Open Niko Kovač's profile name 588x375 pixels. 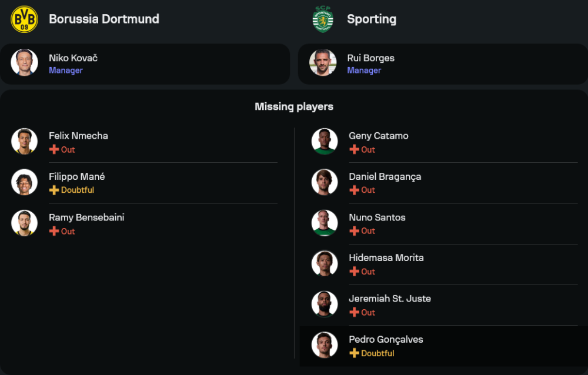[73, 58]
